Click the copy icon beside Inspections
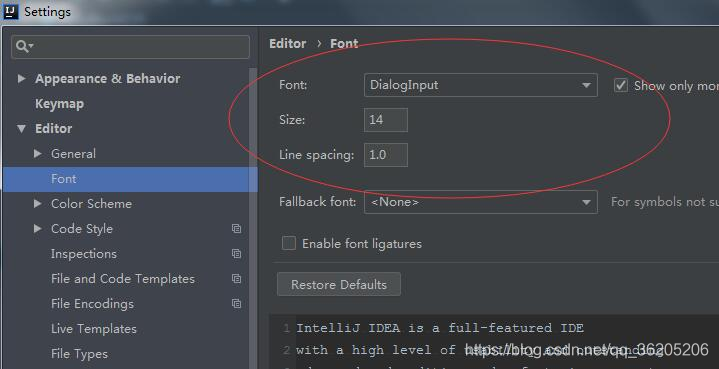 (x=237, y=253)
